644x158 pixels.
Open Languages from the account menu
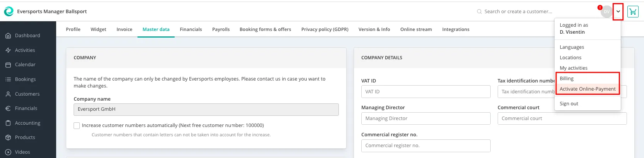tap(572, 47)
